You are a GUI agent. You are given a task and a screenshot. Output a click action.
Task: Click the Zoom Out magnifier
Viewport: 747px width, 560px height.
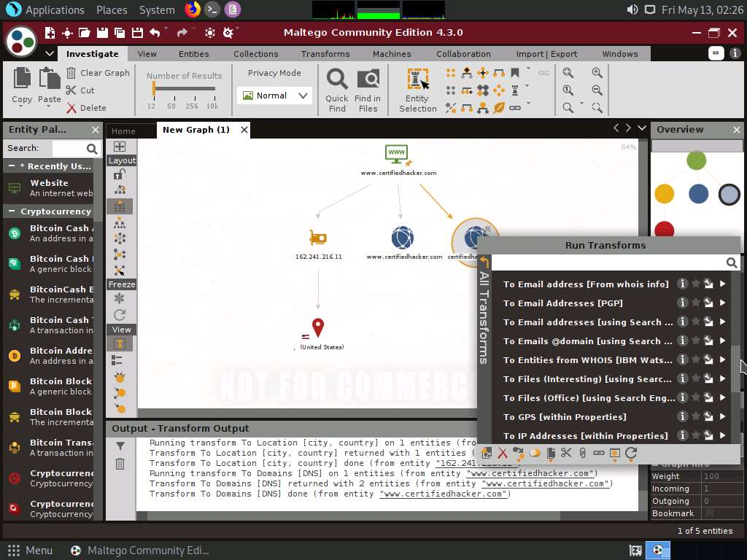597,90
